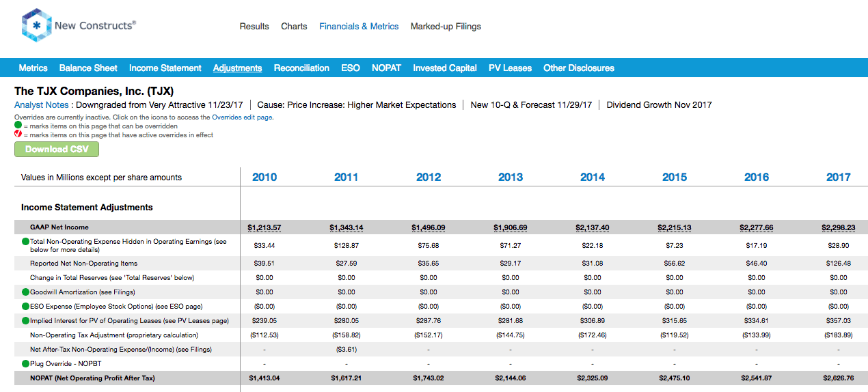Image resolution: width=868 pixels, height=392 pixels.
Task: Click 2011 hidden non-operating expense value $128.87
Action: 347,245
